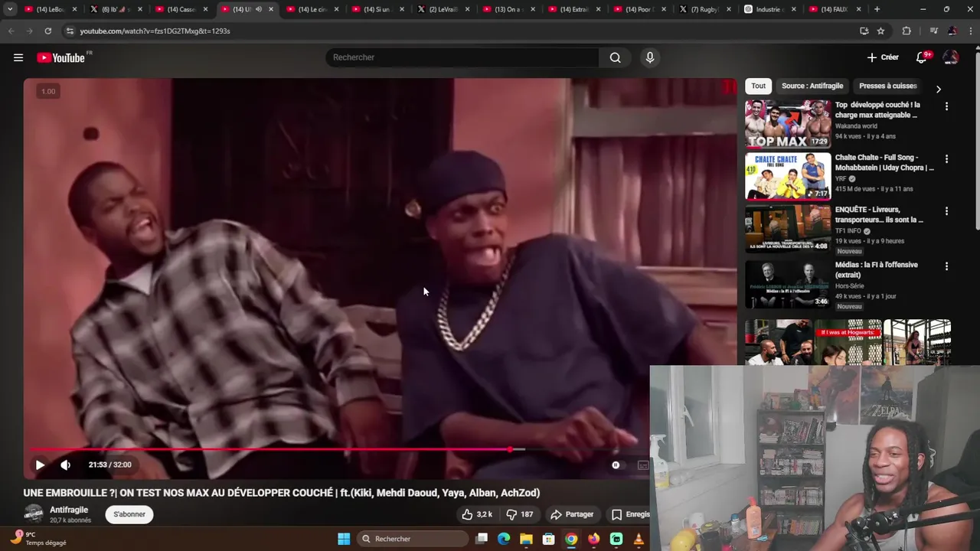This screenshot has width=980, height=551.
Task: Click the browser address bar URL
Action: [x=155, y=31]
